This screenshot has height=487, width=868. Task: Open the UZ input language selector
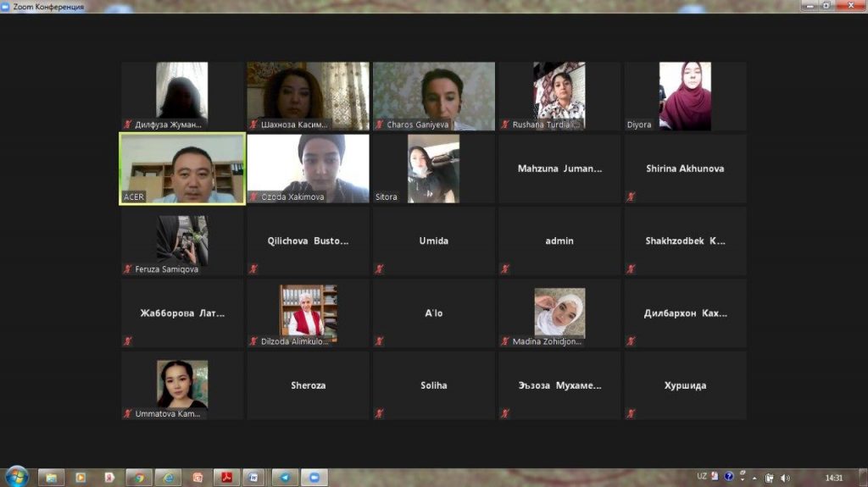point(702,477)
